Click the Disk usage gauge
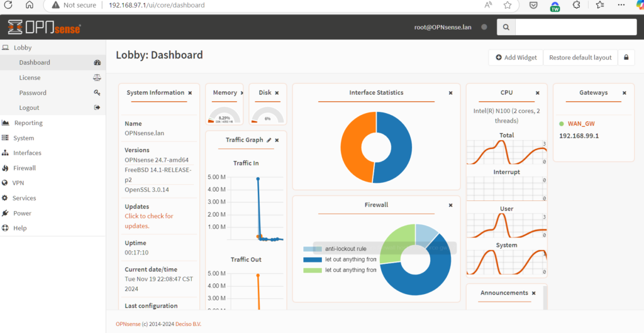This screenshot has height=333, width=644. coord(267,115)
